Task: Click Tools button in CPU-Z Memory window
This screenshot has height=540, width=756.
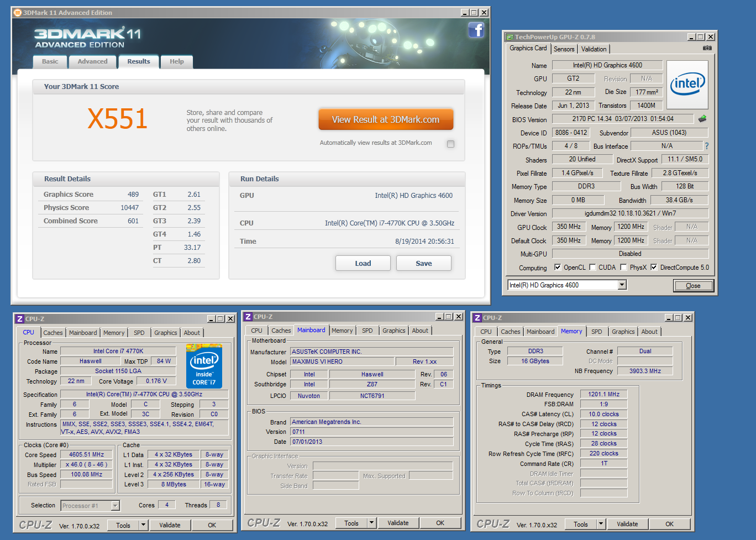Action: tap(581, 524)
